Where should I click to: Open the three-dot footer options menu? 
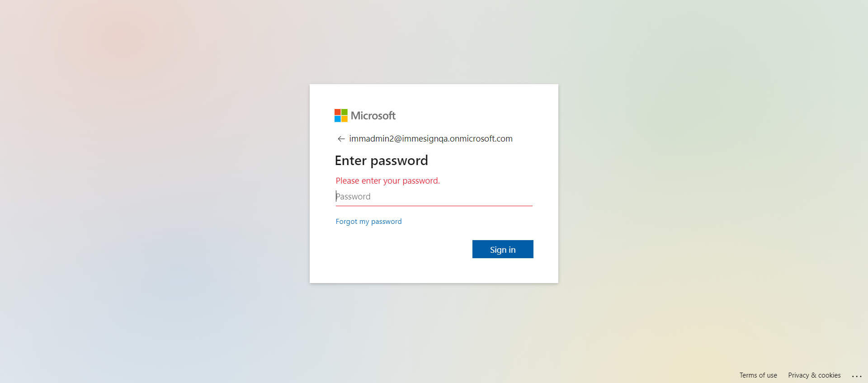tap(857, 376)
